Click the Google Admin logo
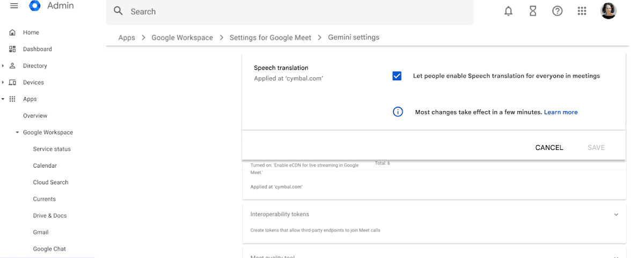 (x=35, y=6)
